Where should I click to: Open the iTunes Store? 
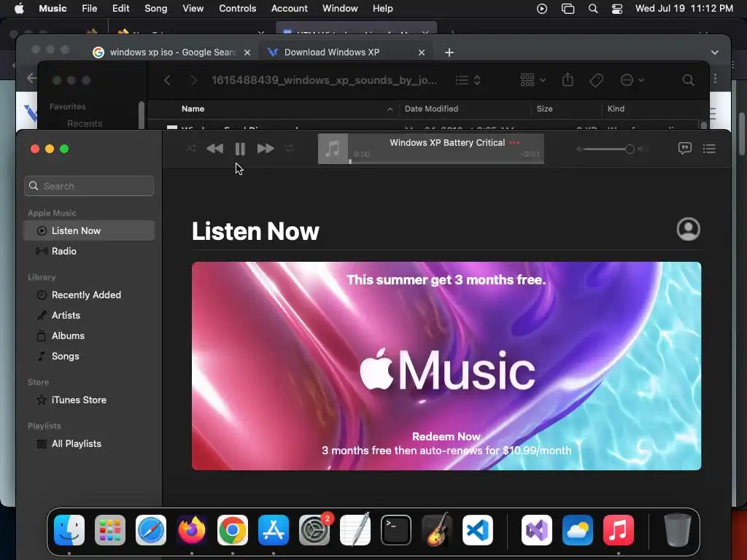tap(89, 400)
